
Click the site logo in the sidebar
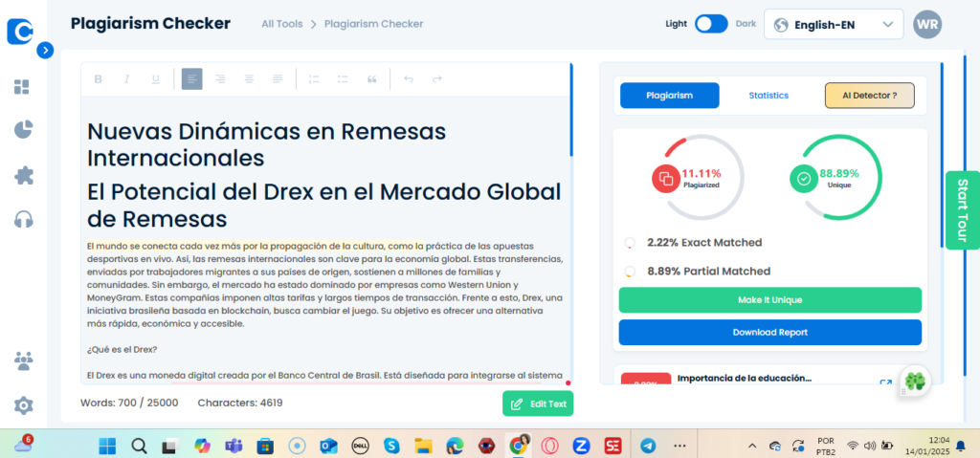coord(21,32)
